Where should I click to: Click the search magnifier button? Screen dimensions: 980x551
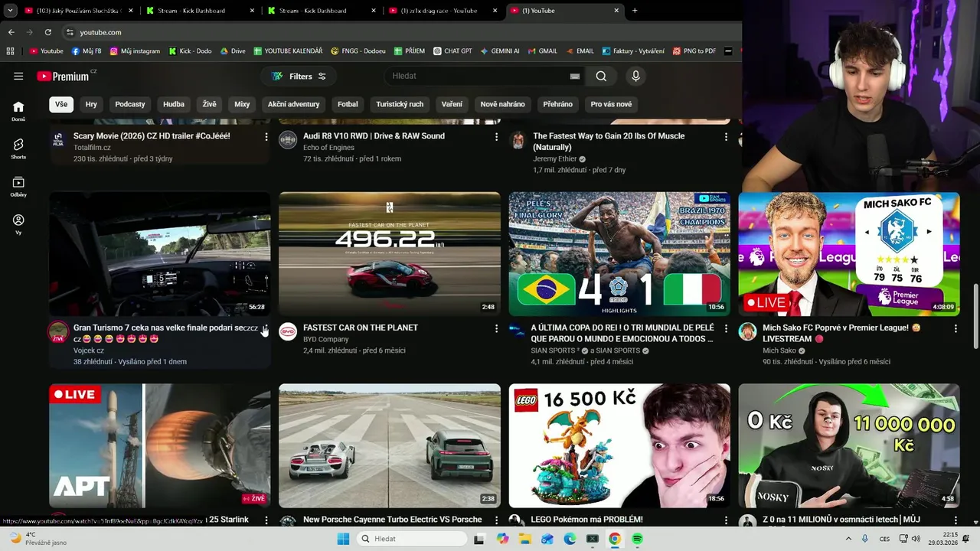click(x=601, y=76)
